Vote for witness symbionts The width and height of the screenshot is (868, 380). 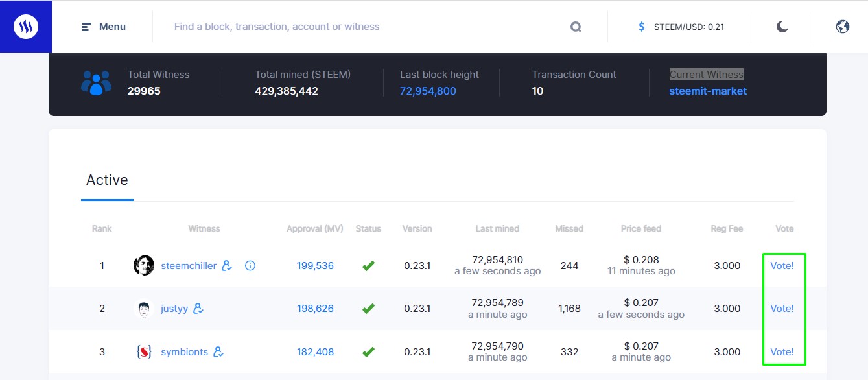(x=782, y=352)
